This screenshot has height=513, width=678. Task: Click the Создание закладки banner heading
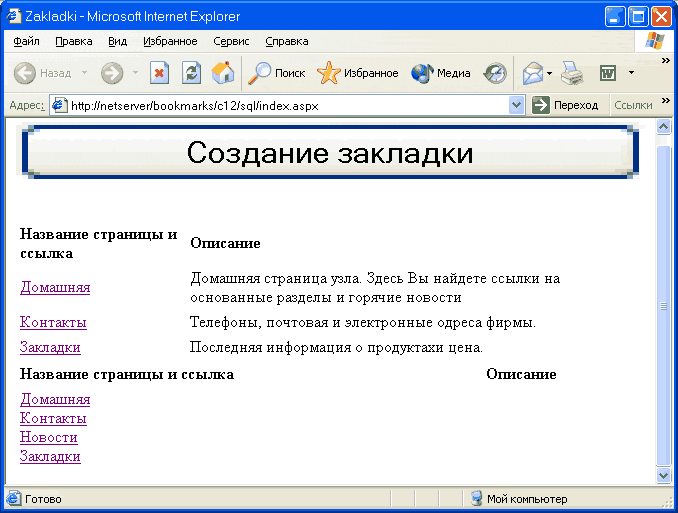click(330, 152)
